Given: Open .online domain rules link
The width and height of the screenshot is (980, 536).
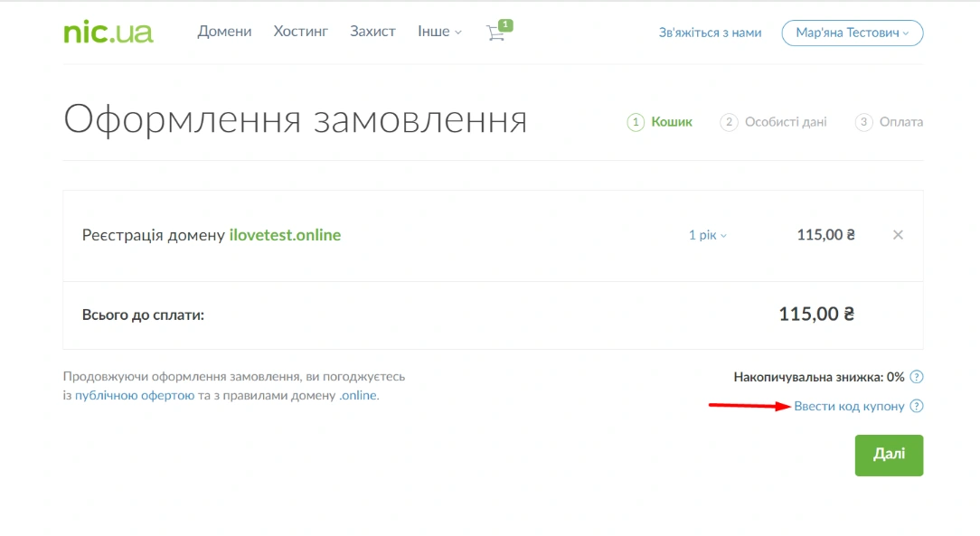Looking at the screenshot, I should click(x=358, y=396).
